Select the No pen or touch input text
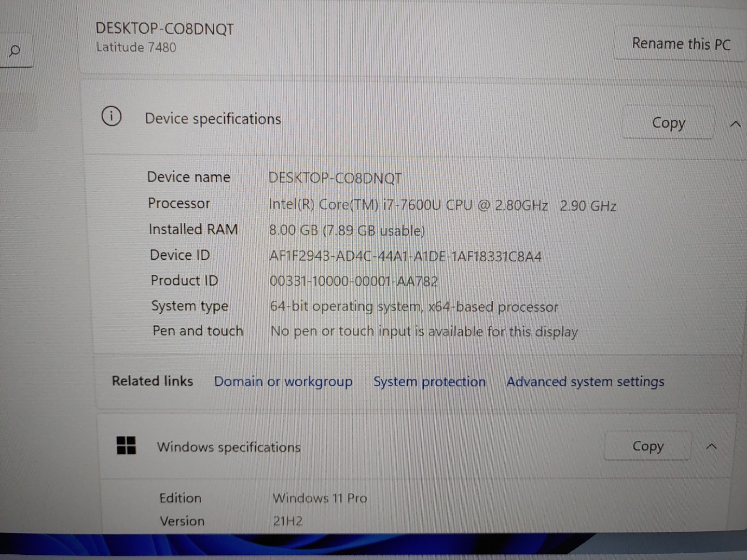747x560 pixels. point(424,331)
